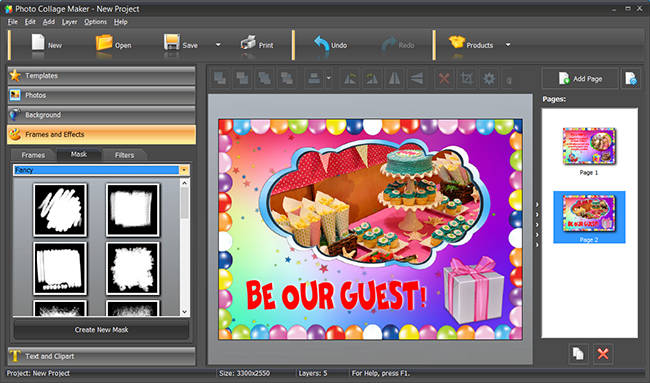Image resolution: width=650 pixels, height=383 pixels.
Task: Click the rotate left icon in the toolbar
Action: pos(349,78)
